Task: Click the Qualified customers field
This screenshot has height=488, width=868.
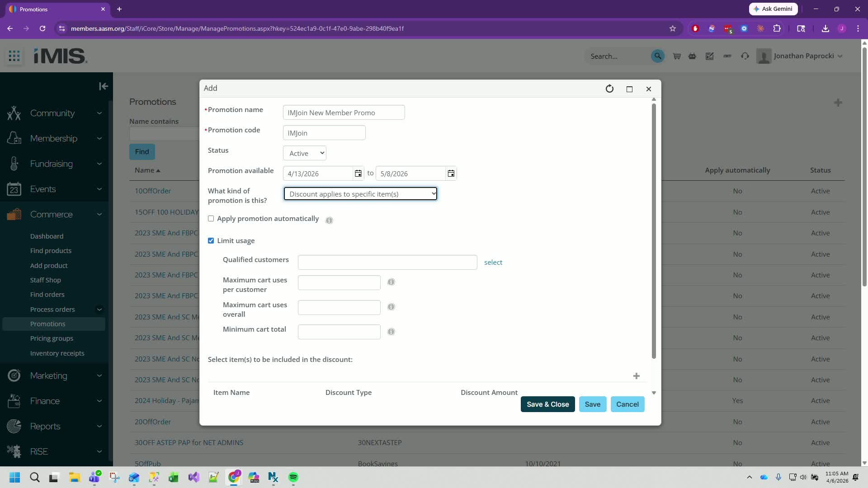Action: click(387, 263)
